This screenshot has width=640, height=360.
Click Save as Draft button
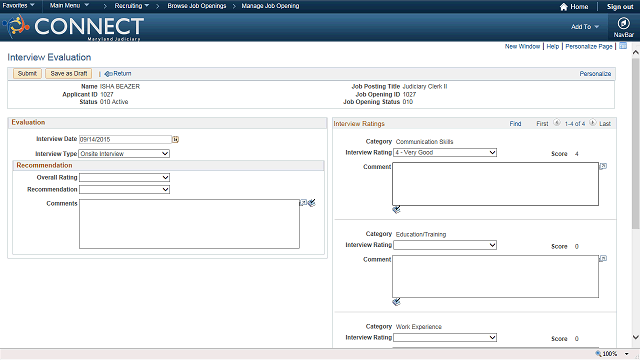[x=69, y=73]
